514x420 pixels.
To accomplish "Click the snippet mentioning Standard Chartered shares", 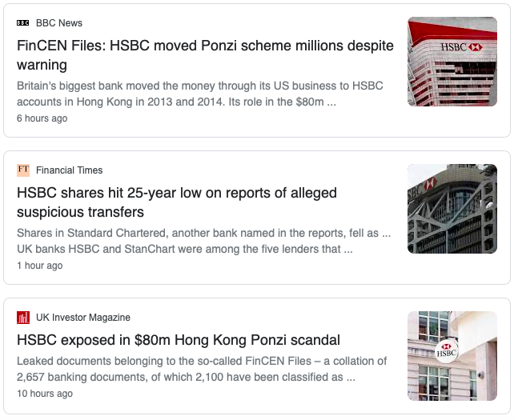I will click(203, 241).
